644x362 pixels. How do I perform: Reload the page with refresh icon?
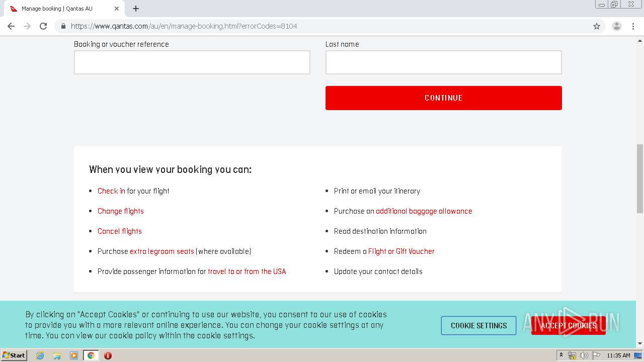[x=43, y=26]
